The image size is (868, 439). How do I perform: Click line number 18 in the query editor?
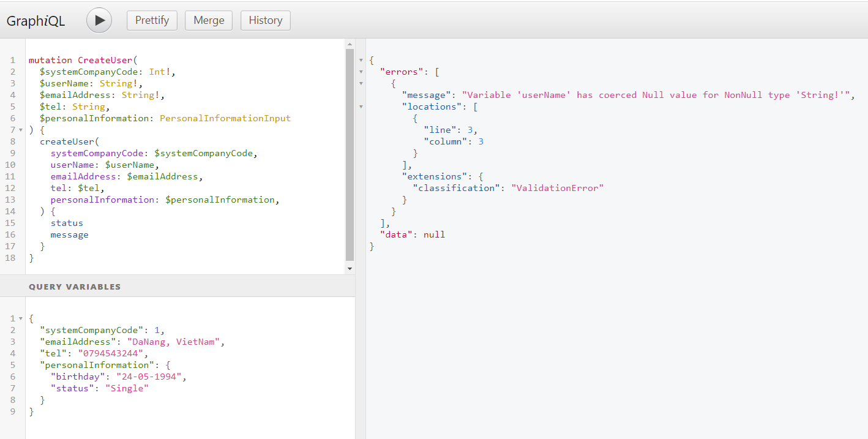click(10, 258)
